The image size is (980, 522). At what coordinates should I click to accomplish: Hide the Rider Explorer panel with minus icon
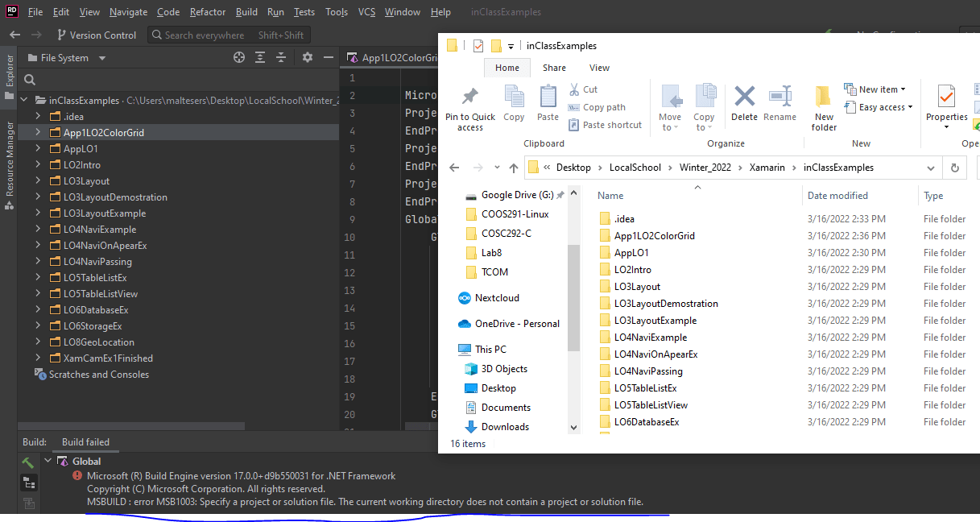pyautogui.click(x=328, y=57)
